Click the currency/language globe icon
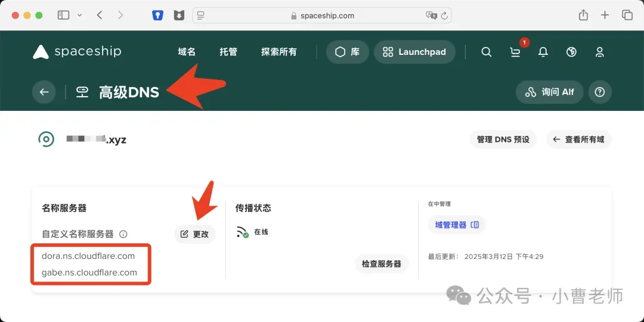This screenshot has height=322, width=644. [571, 52]
